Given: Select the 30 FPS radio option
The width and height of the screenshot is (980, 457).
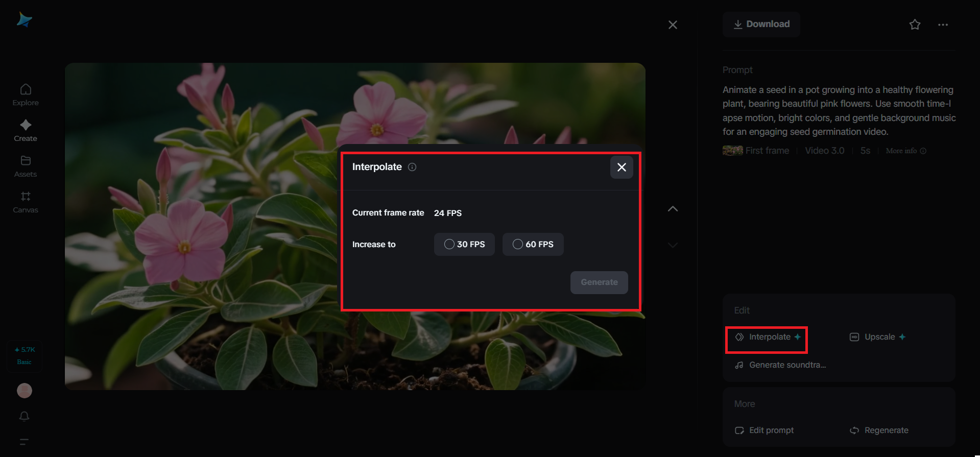Looking at the screenshot, I should pyautogui.click(x=449, y=244).
